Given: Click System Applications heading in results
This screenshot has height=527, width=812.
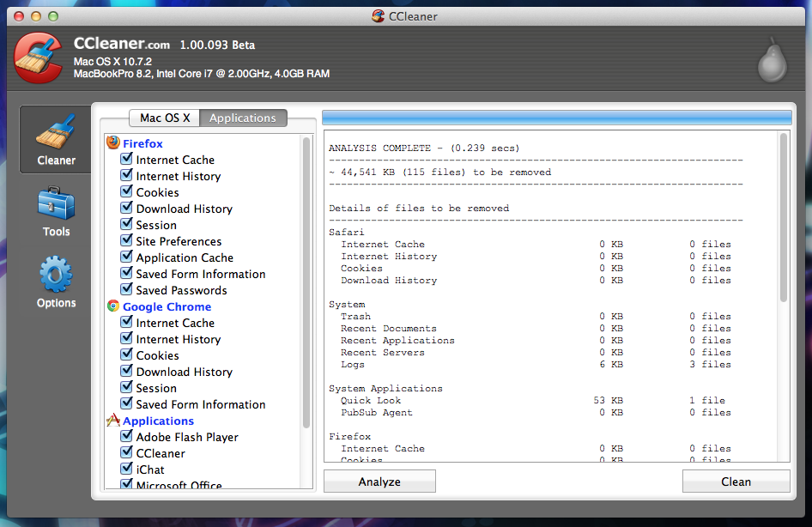Looking at the screenshot, I should (x=385, y=388).
